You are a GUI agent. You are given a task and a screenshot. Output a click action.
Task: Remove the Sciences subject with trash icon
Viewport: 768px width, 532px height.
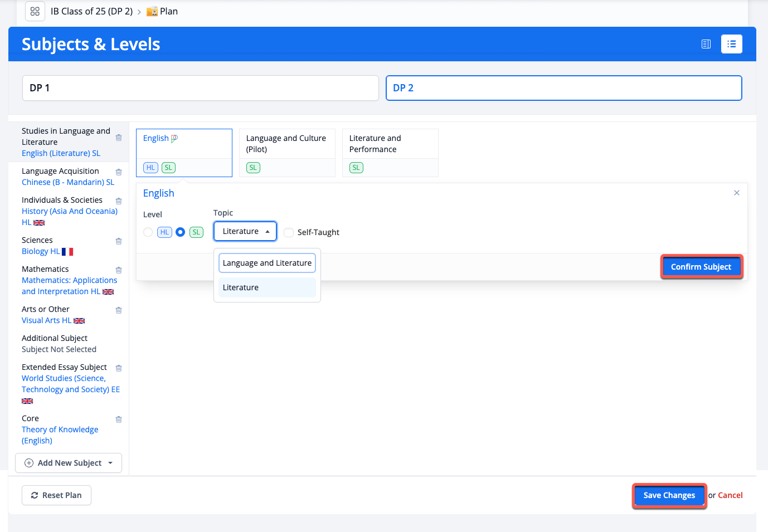[119, 241]
